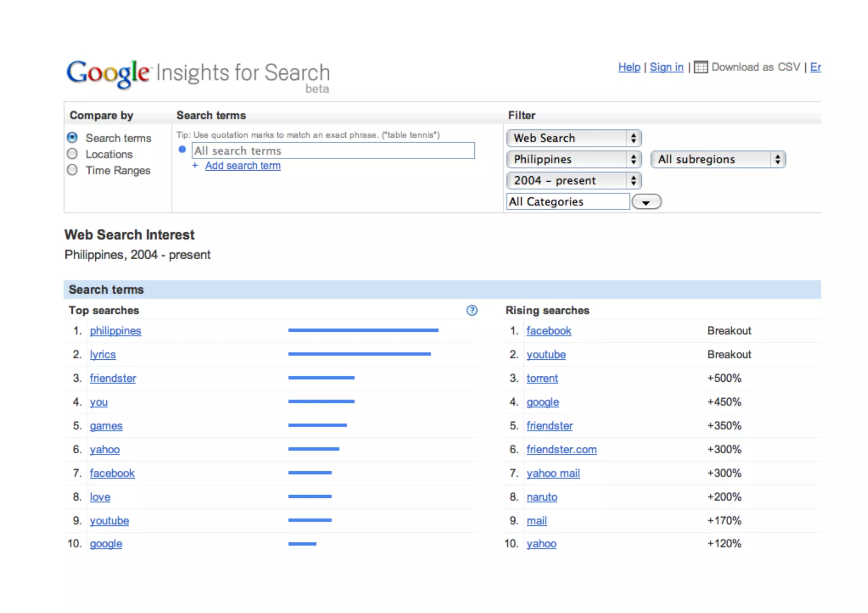This screenshot has height=613, width=868.
Task: Open the friendster top search link
Action: click(x=113, y=378)
